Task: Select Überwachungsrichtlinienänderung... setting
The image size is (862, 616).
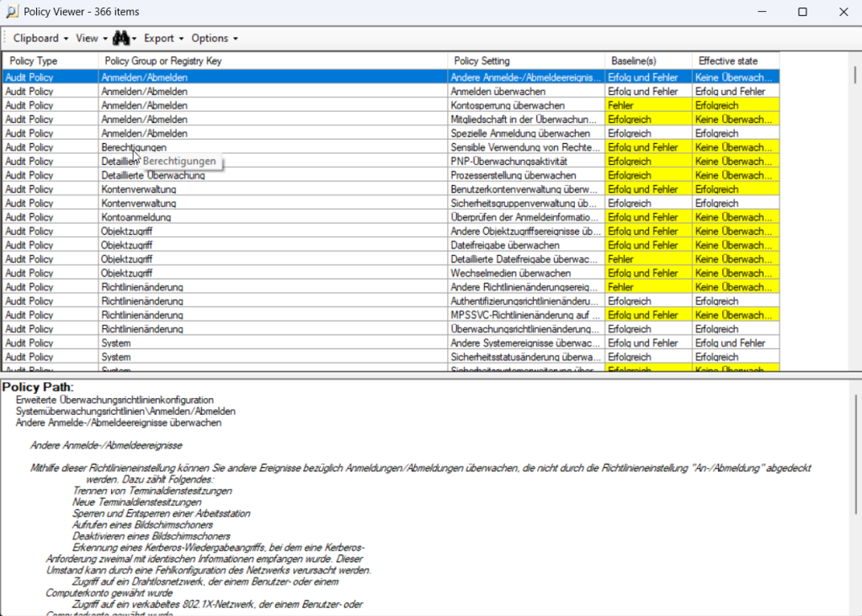Action: 524,329
